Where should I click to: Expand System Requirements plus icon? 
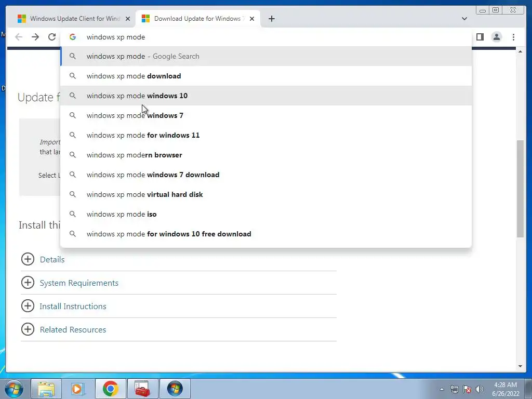tap(28, 283)
